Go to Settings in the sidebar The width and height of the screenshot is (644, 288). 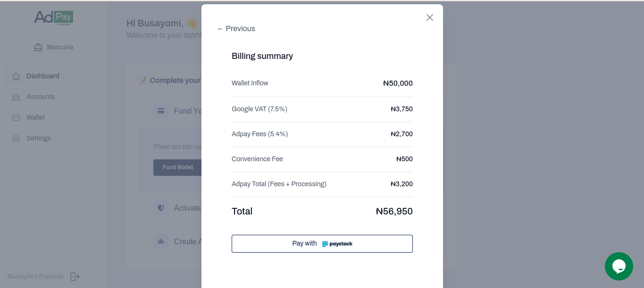(x=39, y=138)
